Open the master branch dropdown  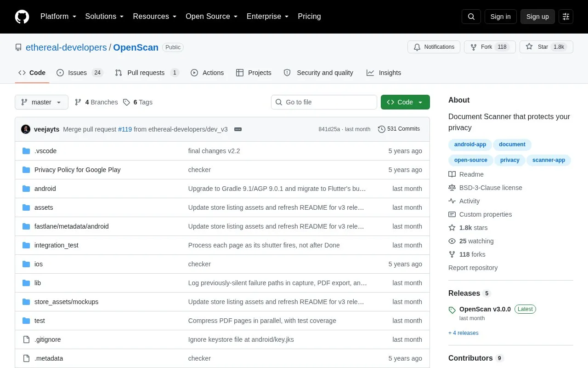[41, 102]
